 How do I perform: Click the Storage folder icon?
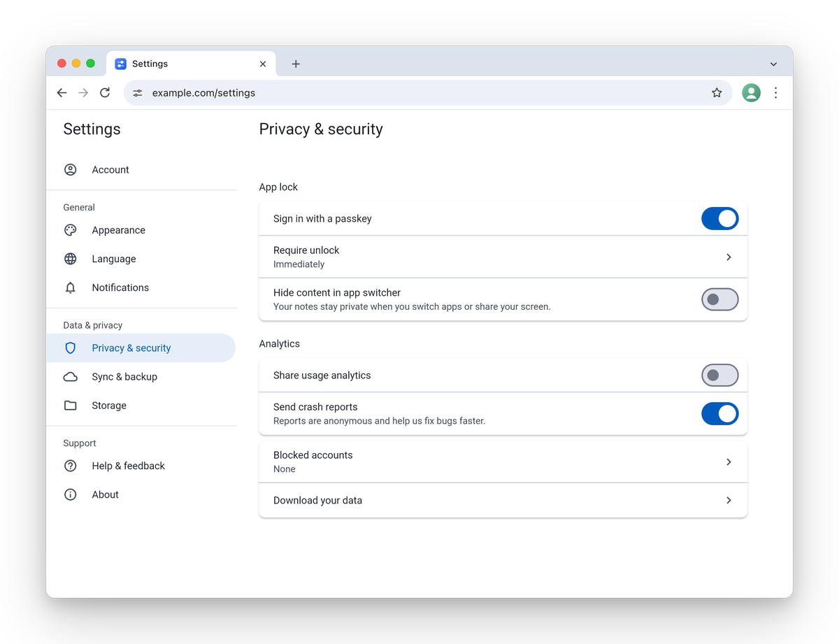71,406
